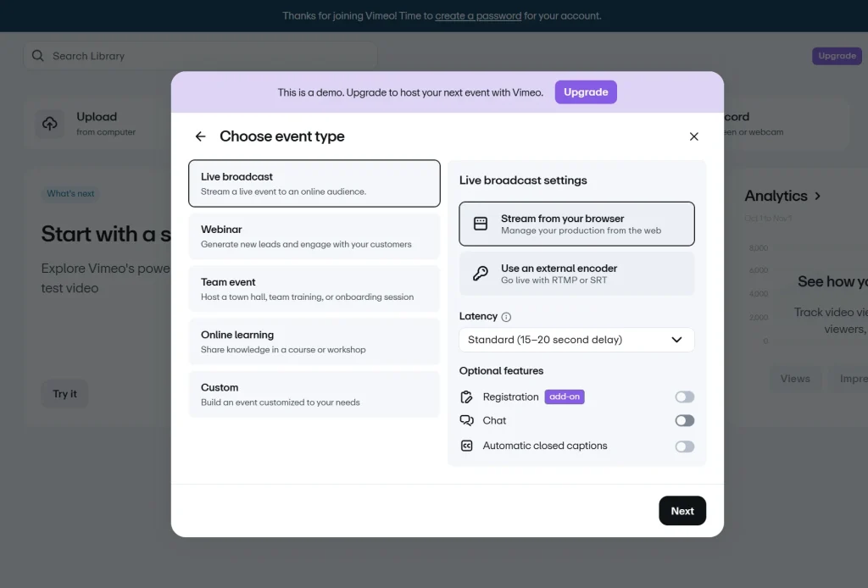This screenshot has width=868, height=588.
Task: Click the Registration clipboard icon
Action: 467,396
